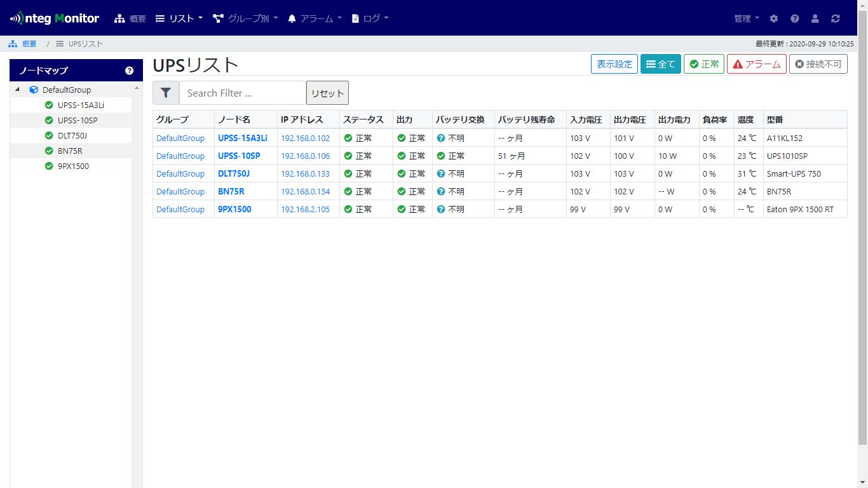This screenshot has height=488, width=868.
Task: Filter by 接続不可 button
Action: click(818, 64)
